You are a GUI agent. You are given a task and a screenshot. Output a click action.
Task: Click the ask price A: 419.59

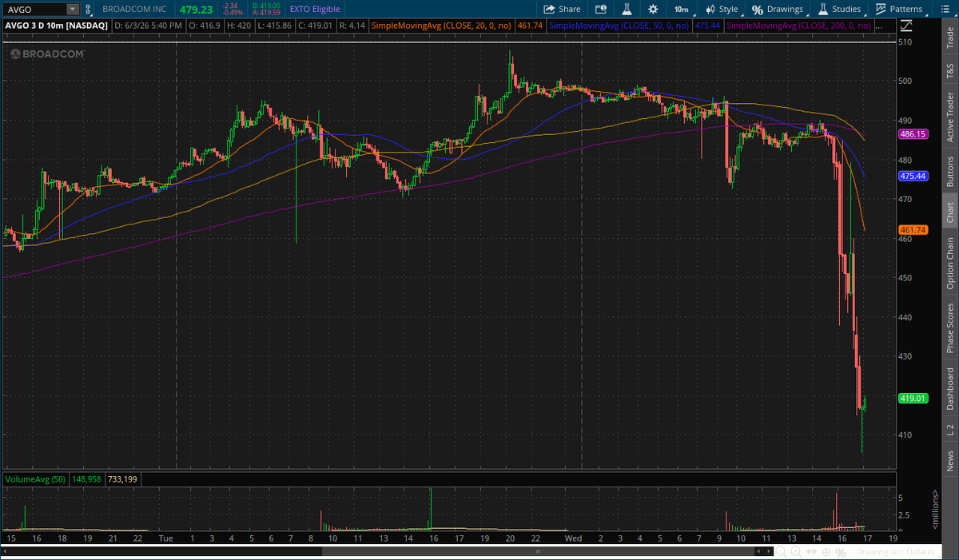[x=265, y=14]
